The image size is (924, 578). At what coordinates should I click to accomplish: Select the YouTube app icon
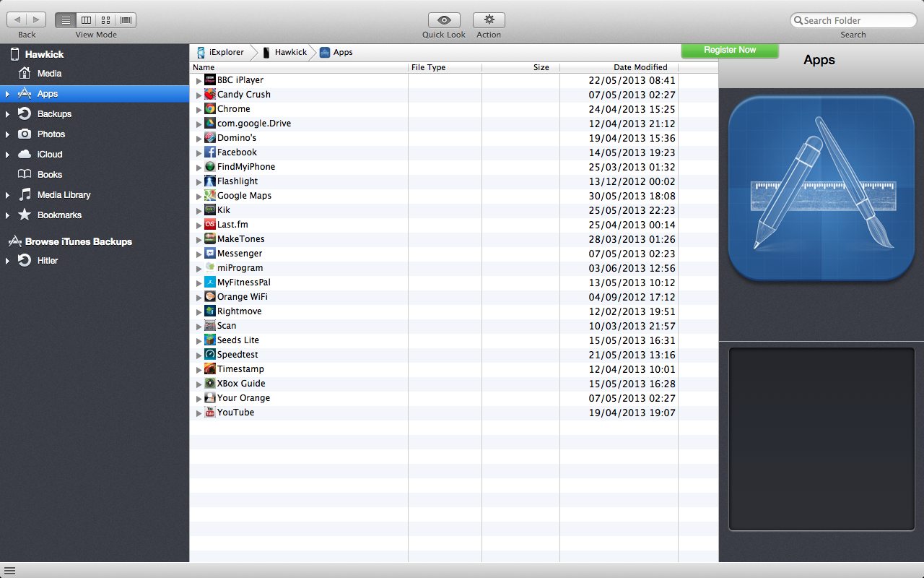click(x=210, y=413)
